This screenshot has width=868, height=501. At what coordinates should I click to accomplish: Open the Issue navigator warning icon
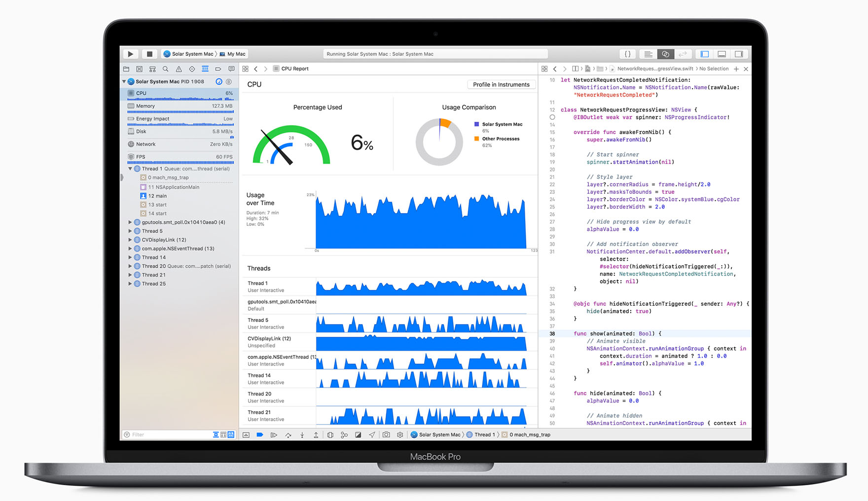pos(179,69)
